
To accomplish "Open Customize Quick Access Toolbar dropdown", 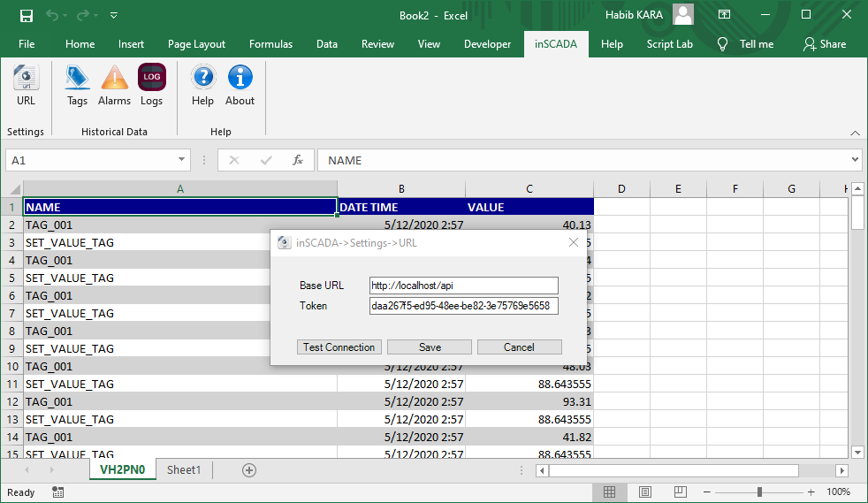I will pos(113,16).
